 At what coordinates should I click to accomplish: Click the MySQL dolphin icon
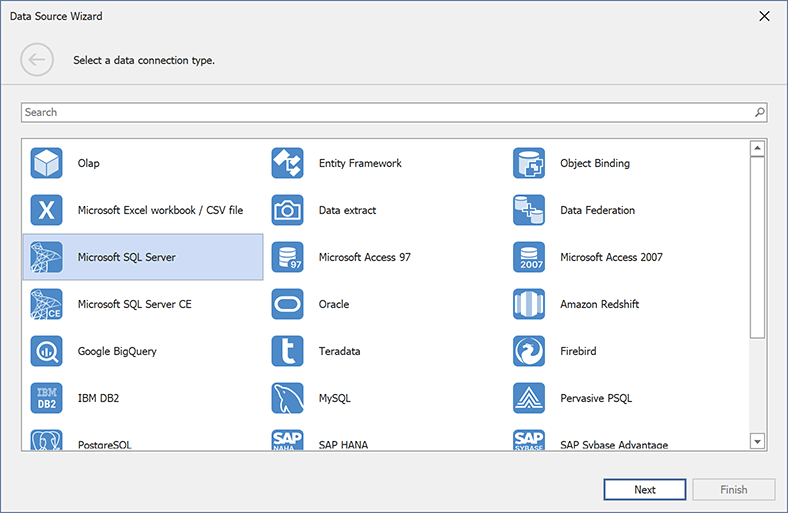point(287,398)
